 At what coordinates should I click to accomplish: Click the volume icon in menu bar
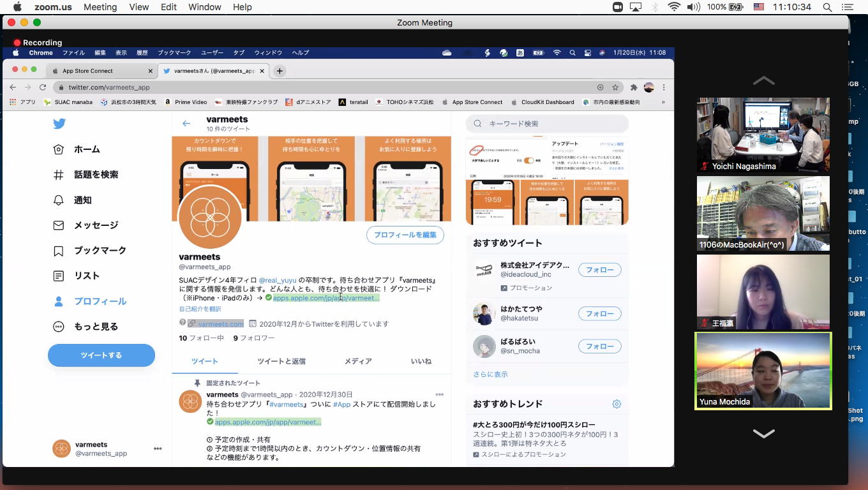click(x=693, y=7)
